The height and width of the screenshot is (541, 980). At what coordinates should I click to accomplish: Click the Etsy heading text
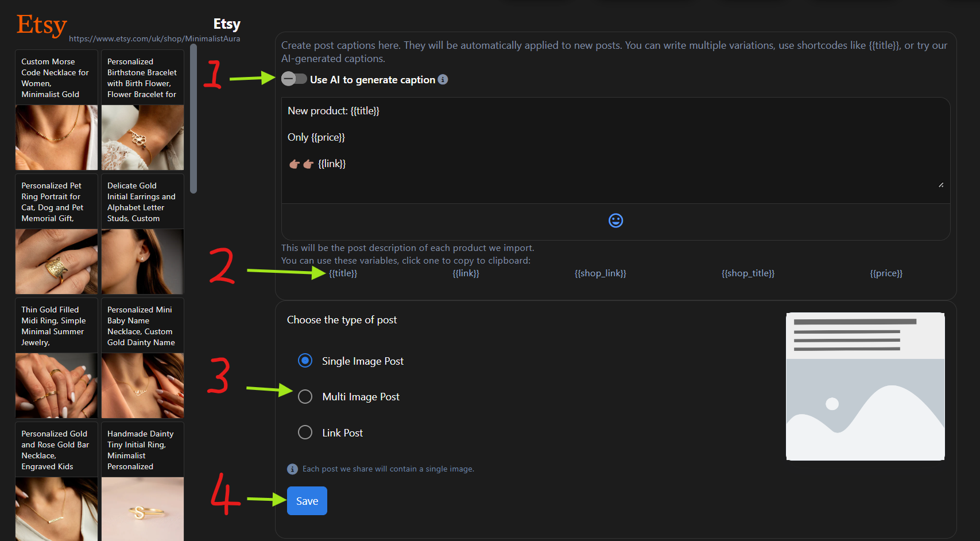[227, 24]
